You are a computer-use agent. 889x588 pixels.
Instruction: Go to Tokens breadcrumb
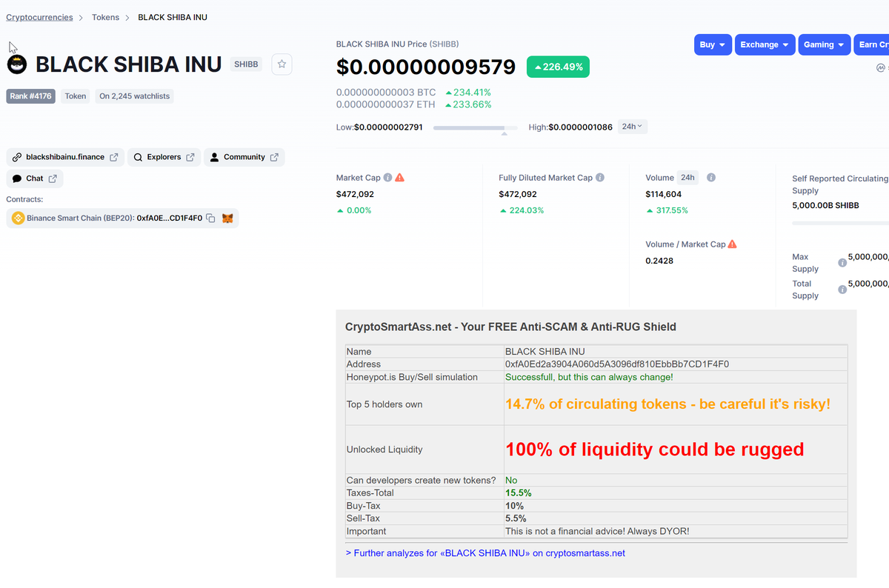coord(105,17)
